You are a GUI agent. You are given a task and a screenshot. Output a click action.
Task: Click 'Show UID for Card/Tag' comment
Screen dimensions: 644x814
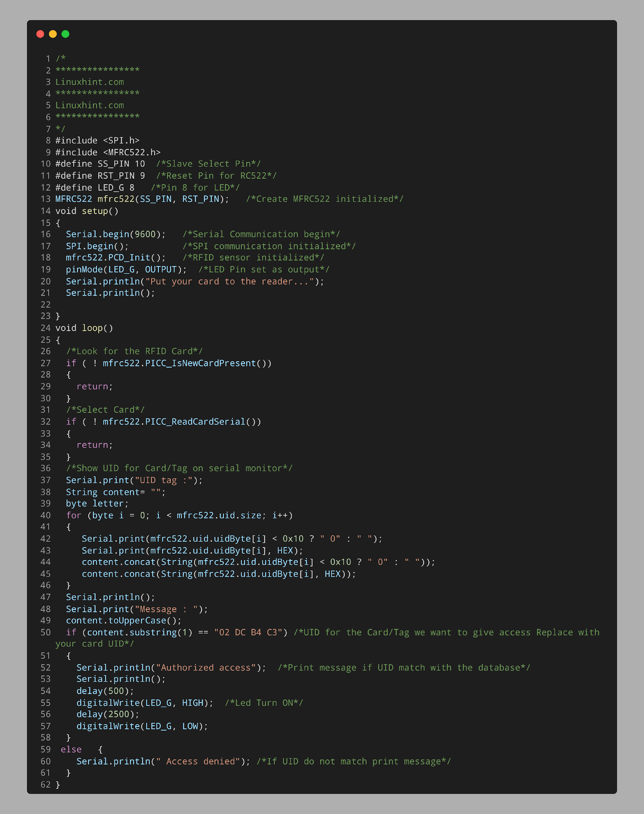179,468
